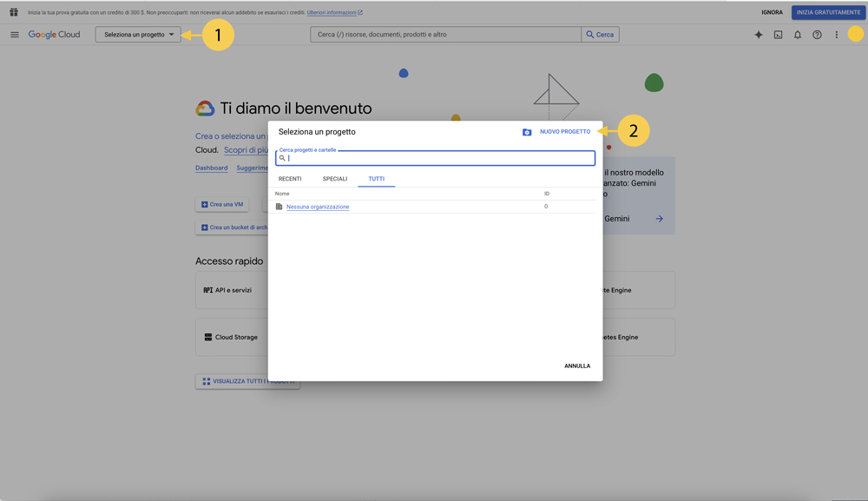Image resolution: width=868 pixels, height=501 pixels.
Task: Switch to the RECENTI tab
Action: click(x=290, y=179)
